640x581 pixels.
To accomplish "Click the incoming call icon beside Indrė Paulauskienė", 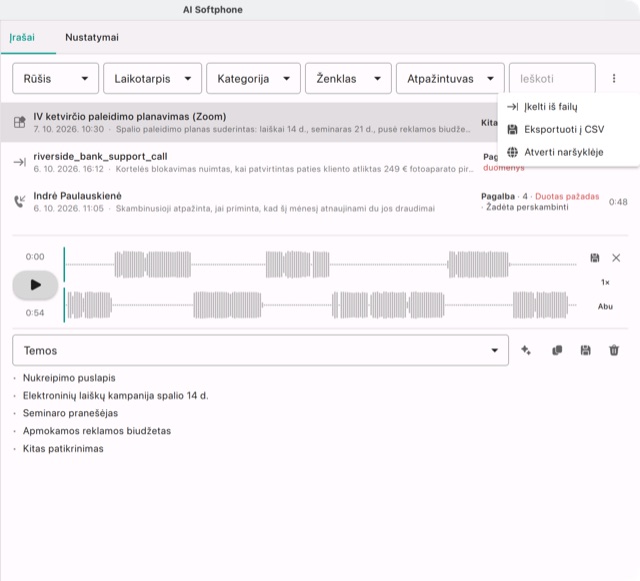I will (19, 201).
